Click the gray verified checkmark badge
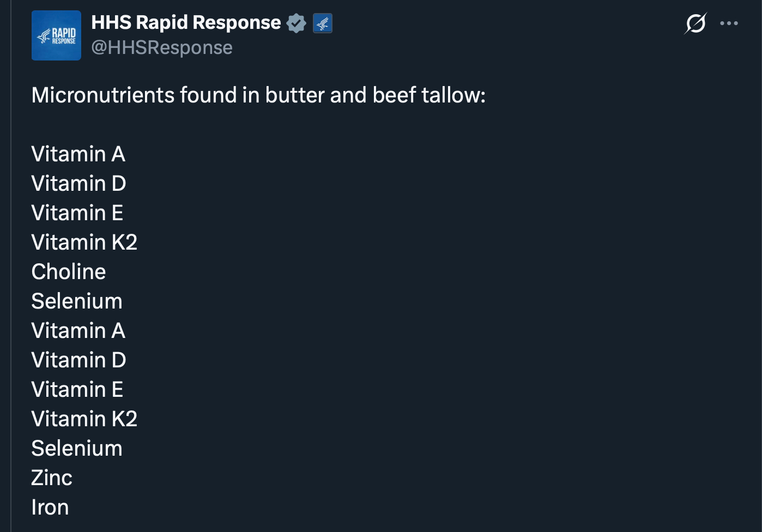The width and height of the screenshot is (762, 532). [296, 23]
